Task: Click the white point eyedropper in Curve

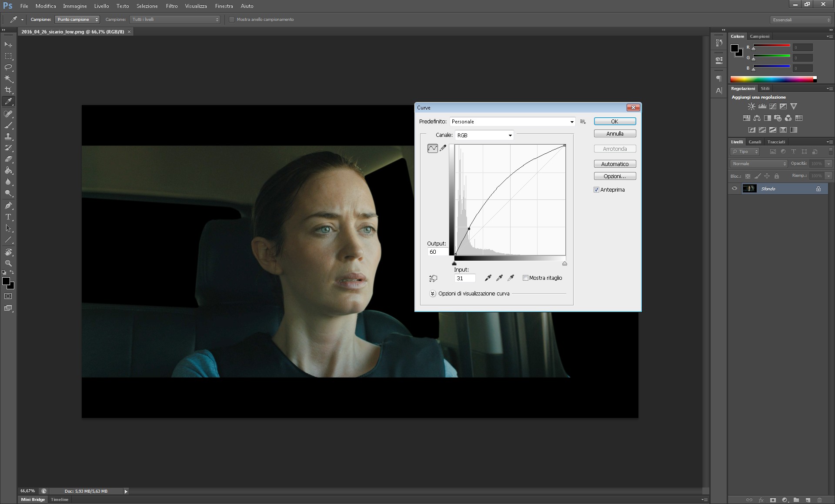Action: [x=511, y=278]
